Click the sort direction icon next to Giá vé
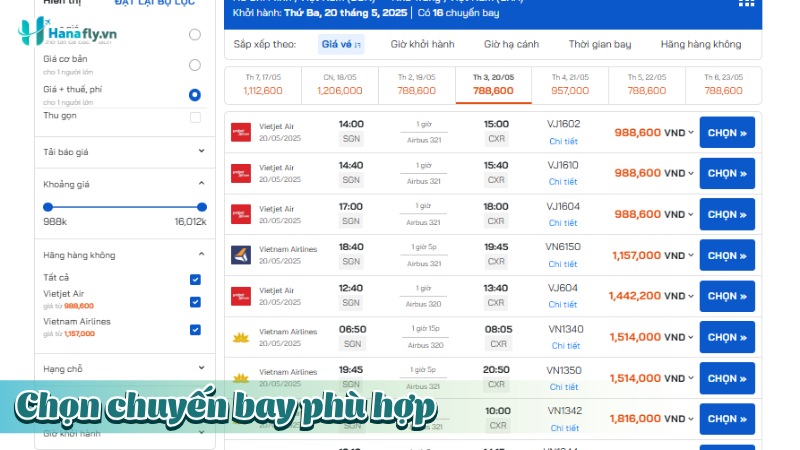Viewport: 800px width, 450px height. 358,45
